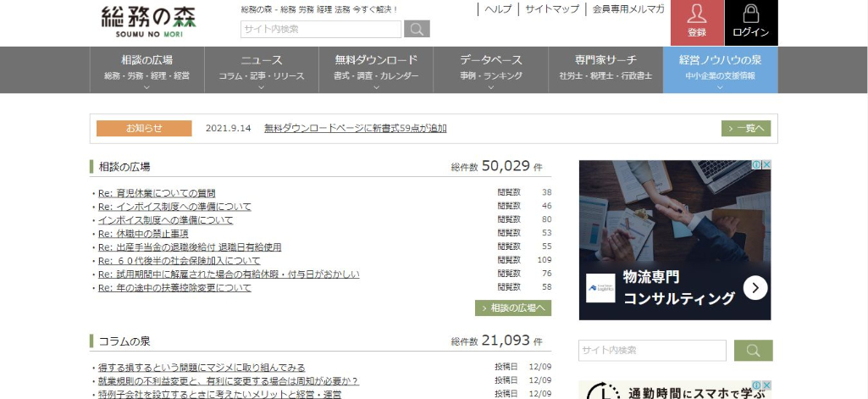Open 得する損するという問題にマジメに取り組んでみる column

202,368
